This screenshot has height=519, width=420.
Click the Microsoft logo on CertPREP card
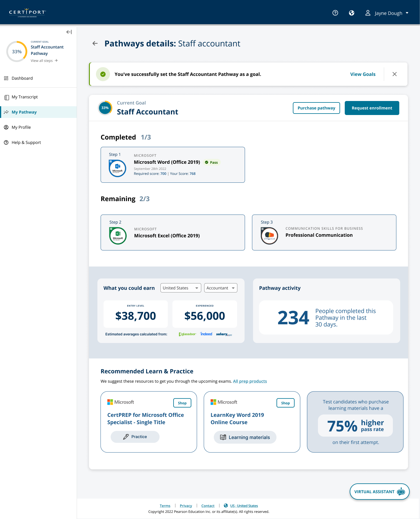pyautogui.click(x=121, y=402)
